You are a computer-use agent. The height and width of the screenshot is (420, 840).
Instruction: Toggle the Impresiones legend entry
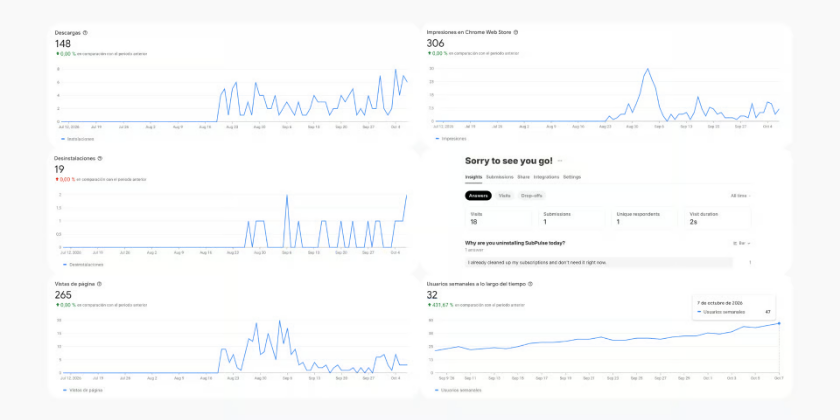(451, 139)
